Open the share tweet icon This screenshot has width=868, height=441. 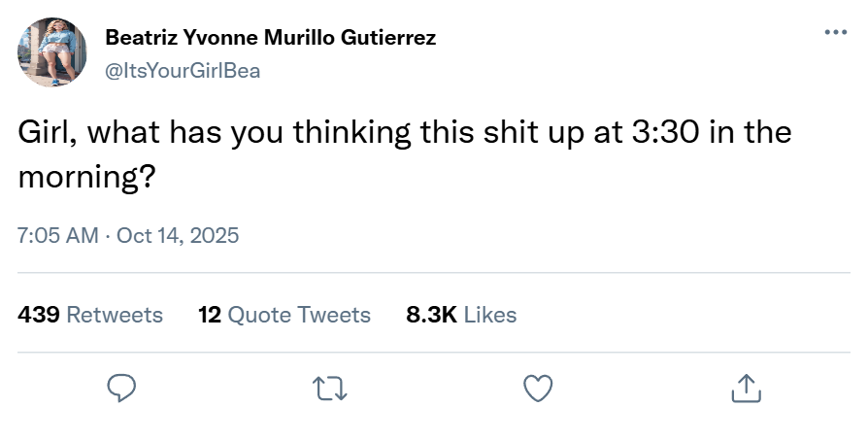pos(746,389)
